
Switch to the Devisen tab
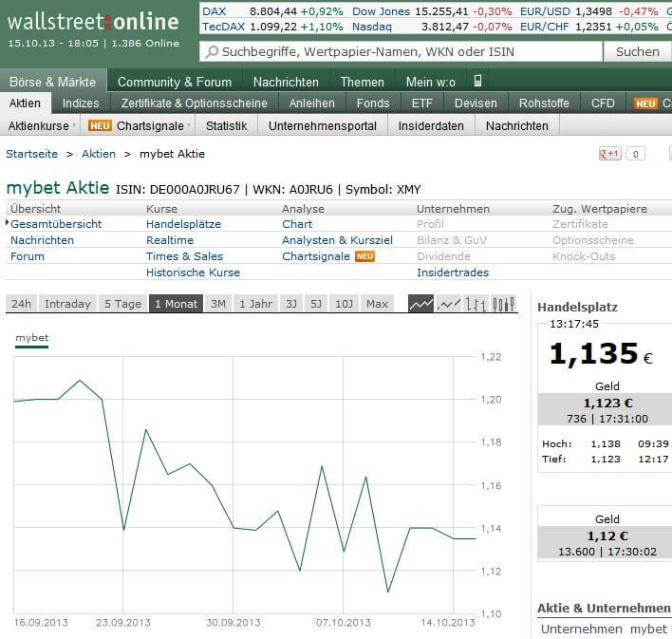pos(476,103)
